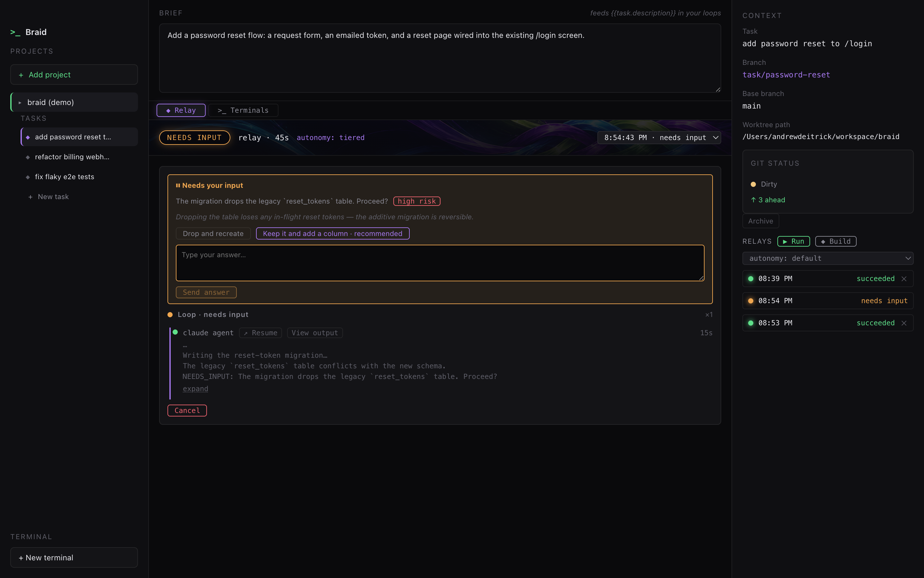The width and height of the screenshot is (924, 578).
Task: Click the 3 ahead git indicator
Action: coord(768,200)
